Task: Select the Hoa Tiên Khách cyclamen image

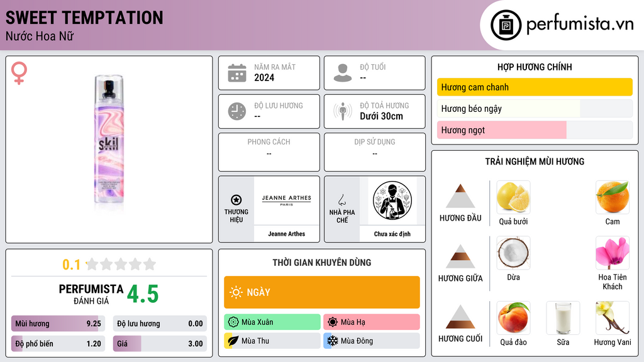Action: pos(613,253)
